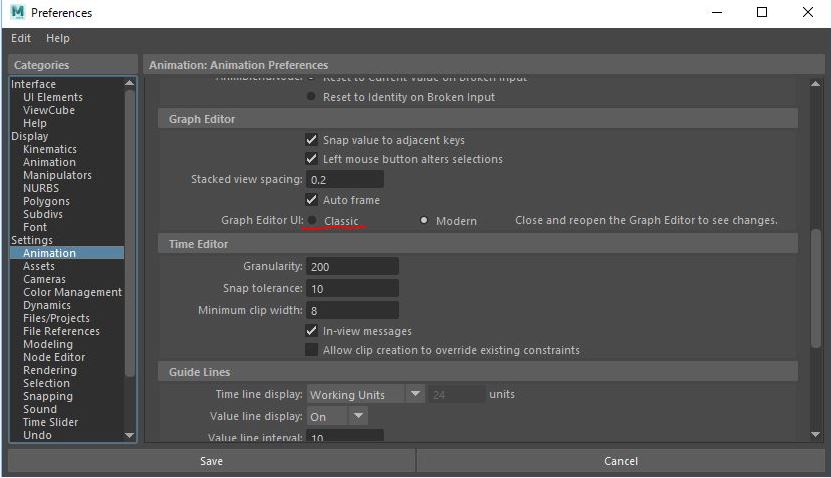Screen dimensions: 831x478
Task: Select Reset to Identity on Broken Input
Action: (312, 97)
